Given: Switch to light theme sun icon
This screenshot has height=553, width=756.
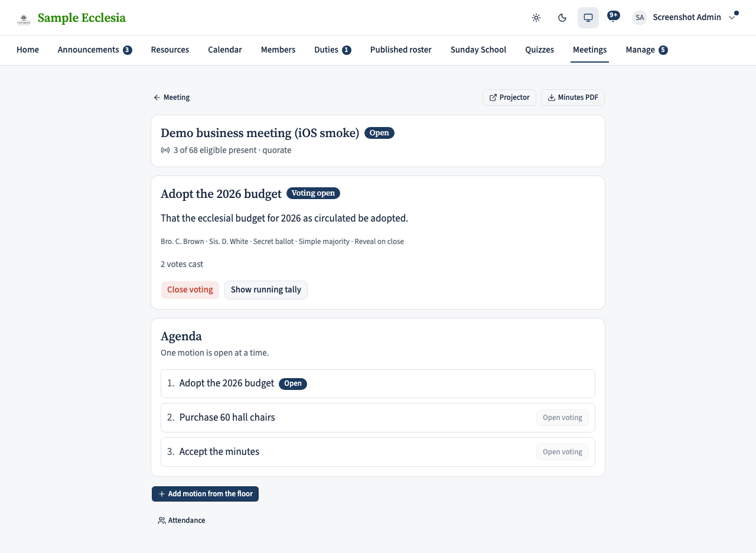Looking at the screenshot, I should pyautogui.click(x=536, y=18).
